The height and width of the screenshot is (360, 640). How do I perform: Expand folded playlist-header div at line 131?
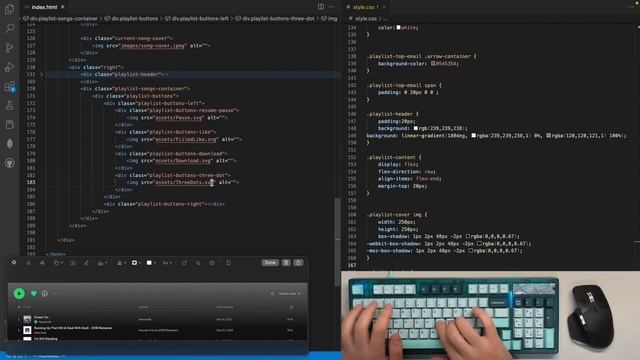41,74
